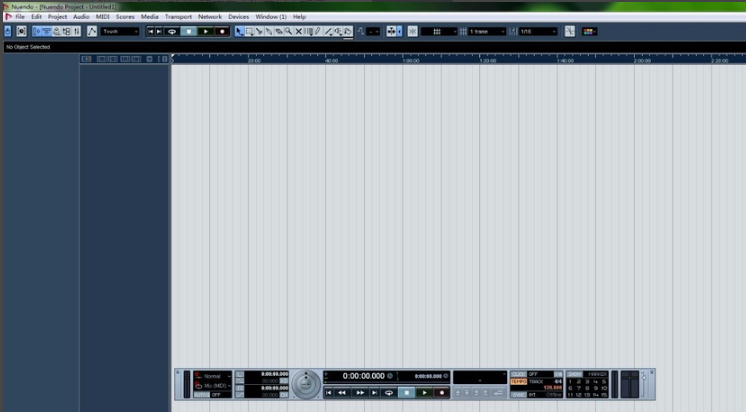Click the SHOW markers button
Viewport: 746px width, 412px height.
click(574, 374)
